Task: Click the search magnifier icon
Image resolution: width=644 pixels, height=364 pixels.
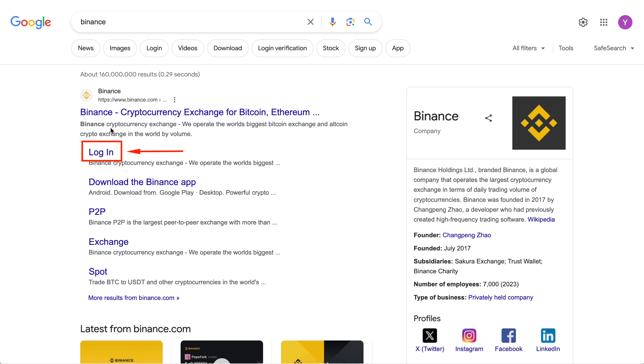Action: click(x=368, y=22)
